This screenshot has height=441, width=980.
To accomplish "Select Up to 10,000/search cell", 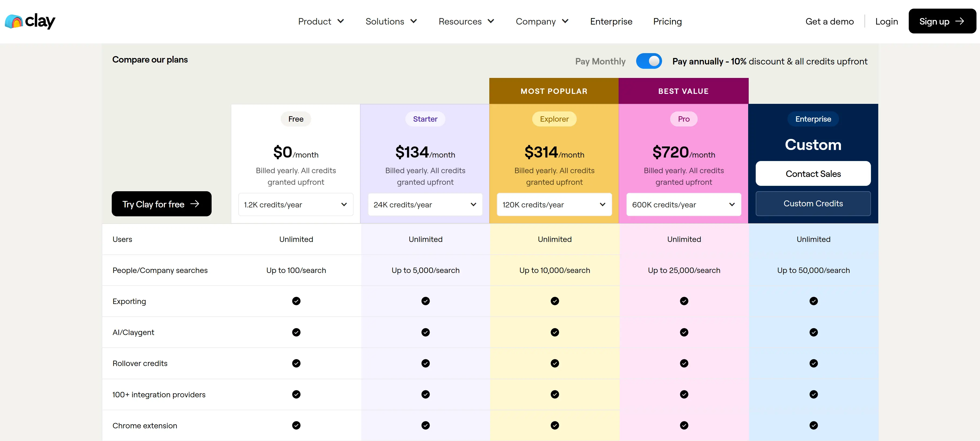I will point(555,270).
